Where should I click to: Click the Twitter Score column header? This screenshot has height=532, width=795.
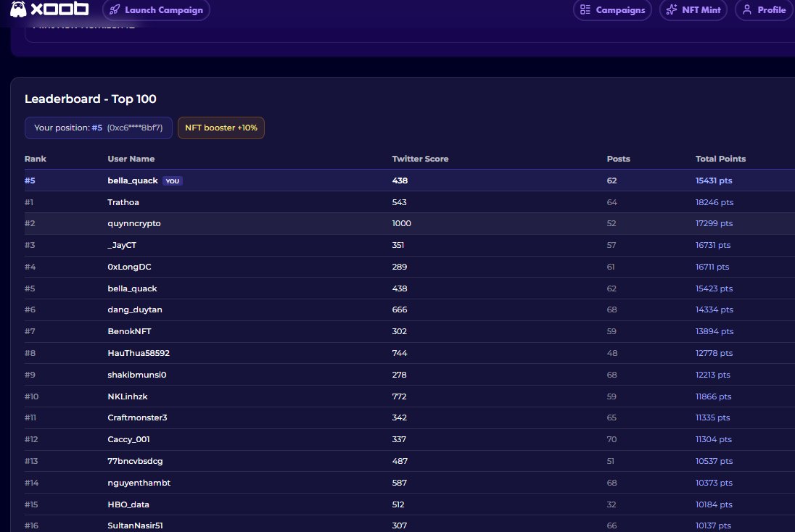[x=420, y=159]
